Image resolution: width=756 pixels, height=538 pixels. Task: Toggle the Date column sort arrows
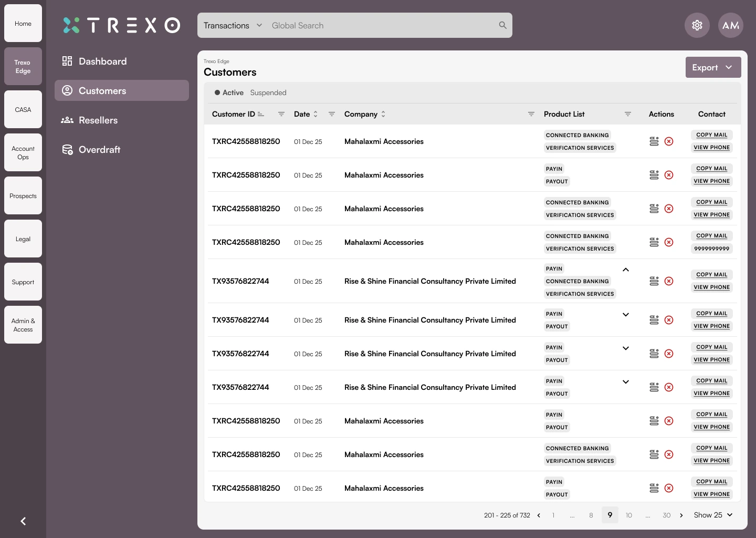(316, 114)
